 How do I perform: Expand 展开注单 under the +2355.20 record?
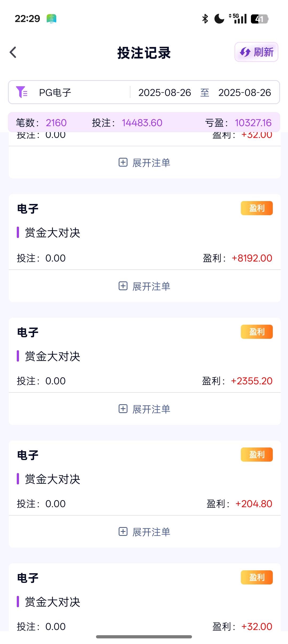(144, 409)
